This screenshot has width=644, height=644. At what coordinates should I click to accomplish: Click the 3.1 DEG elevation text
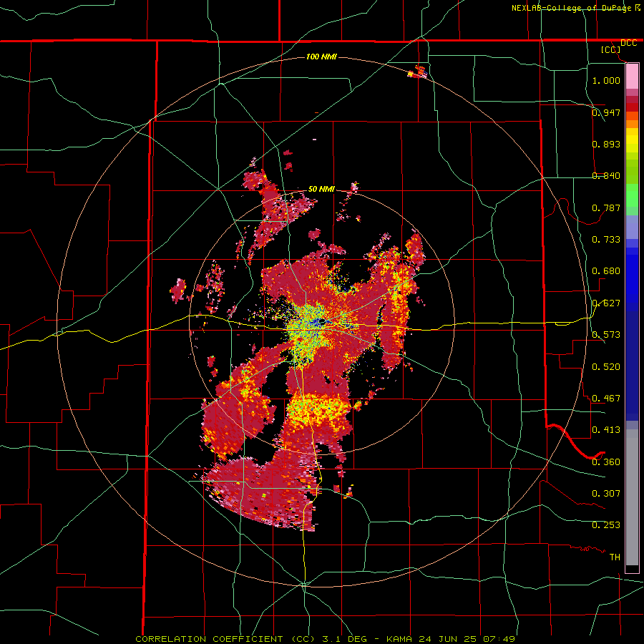(345, 639)
